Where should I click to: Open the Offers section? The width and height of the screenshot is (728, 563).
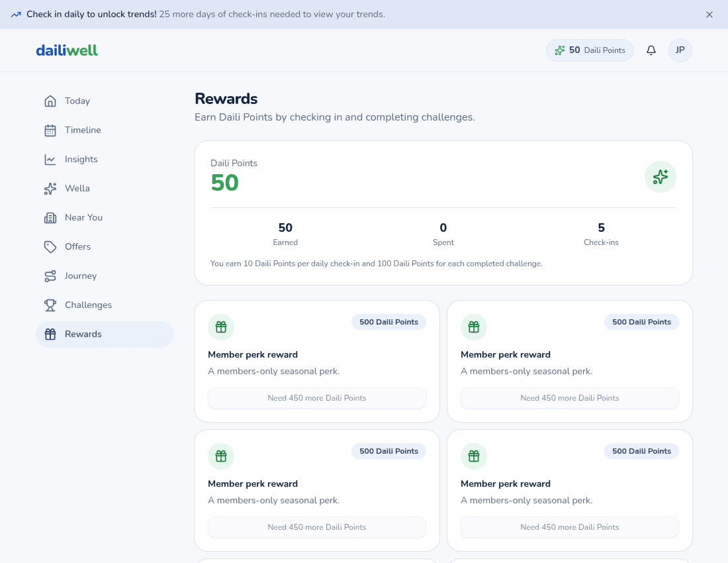[x=105, y=246]
